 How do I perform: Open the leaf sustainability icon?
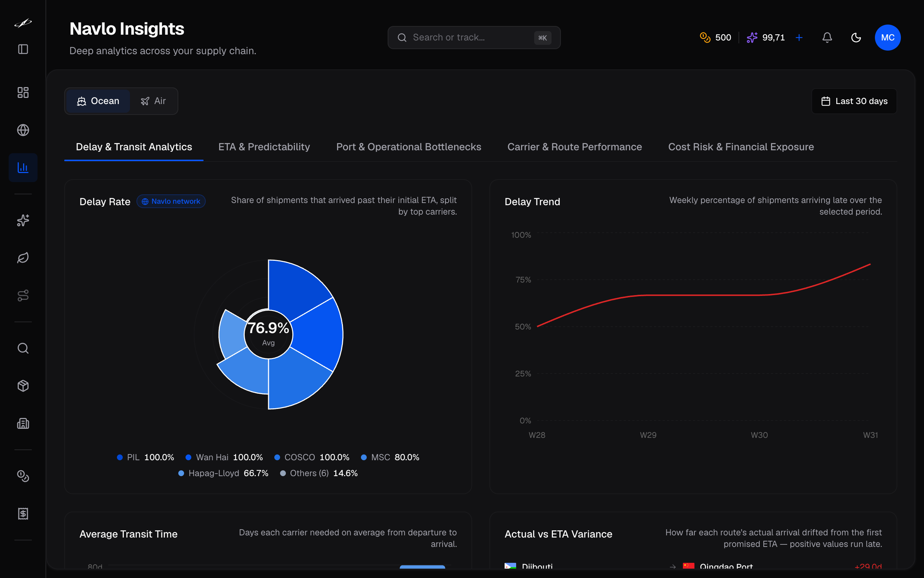click(23, 258)
